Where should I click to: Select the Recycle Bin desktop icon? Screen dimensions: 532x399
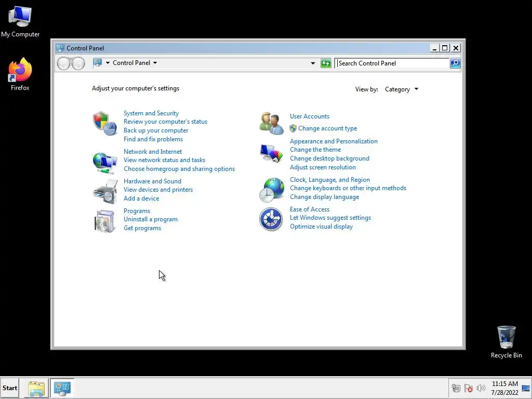pos(506,342)
